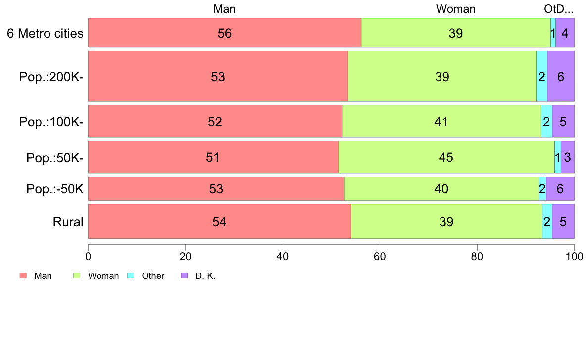Screen dimensions: 588x364
Task: Click the Woman segment showing 40
Action: click(441, 188)
